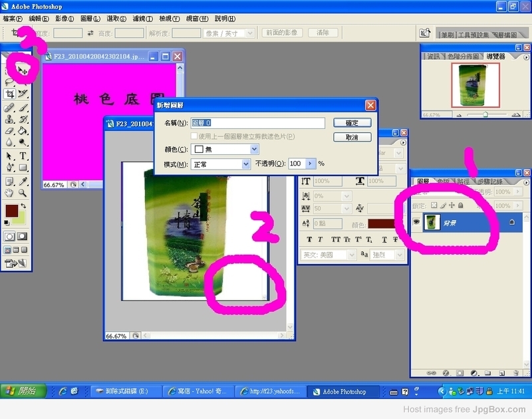Toggle the lock transparent pixels option
Viewport: 532px width, 419px height.
coord(434,206)
